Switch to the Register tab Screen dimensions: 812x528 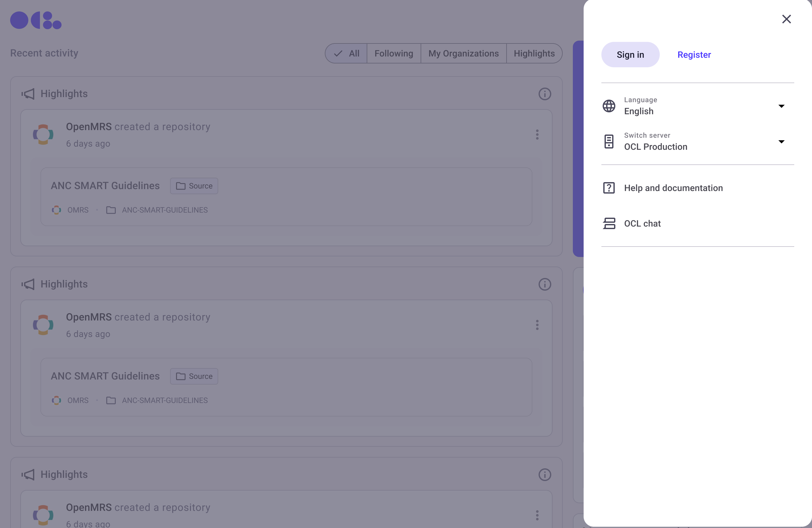[x=694, y=55]
